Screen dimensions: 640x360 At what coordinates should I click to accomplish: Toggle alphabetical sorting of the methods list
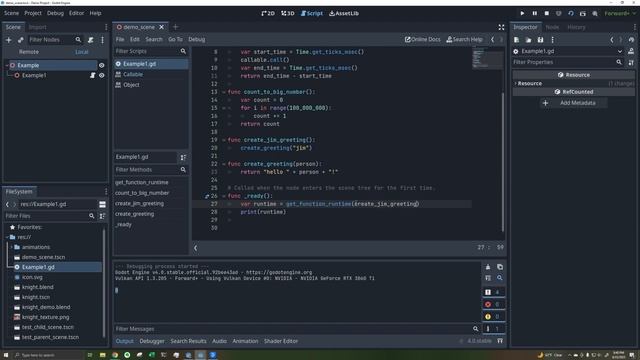click(x=183, y=158)
